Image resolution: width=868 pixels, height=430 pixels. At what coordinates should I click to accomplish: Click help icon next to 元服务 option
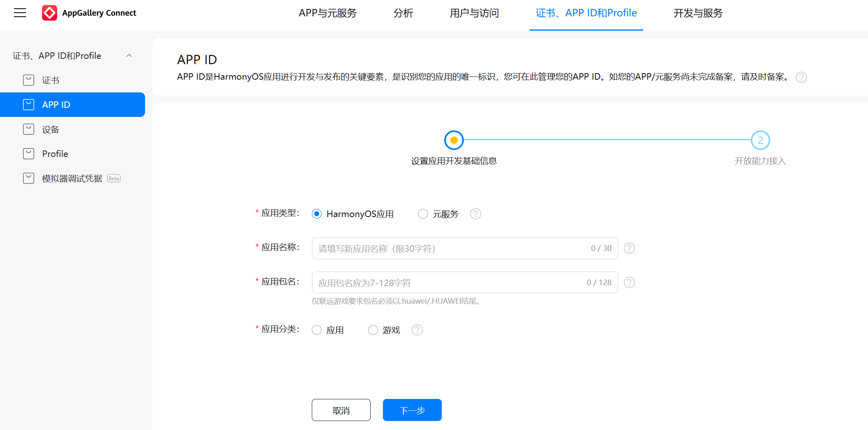(x=475, y=214)
